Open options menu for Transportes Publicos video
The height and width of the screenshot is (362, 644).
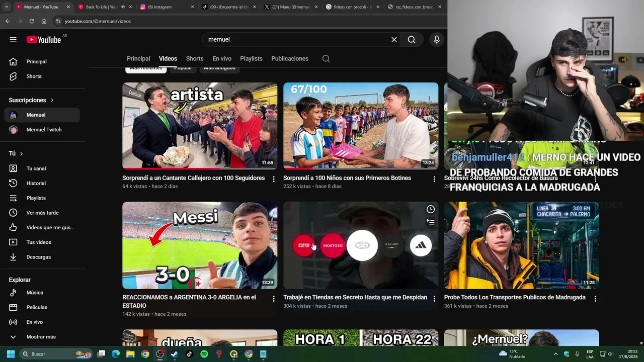point(595,299)
